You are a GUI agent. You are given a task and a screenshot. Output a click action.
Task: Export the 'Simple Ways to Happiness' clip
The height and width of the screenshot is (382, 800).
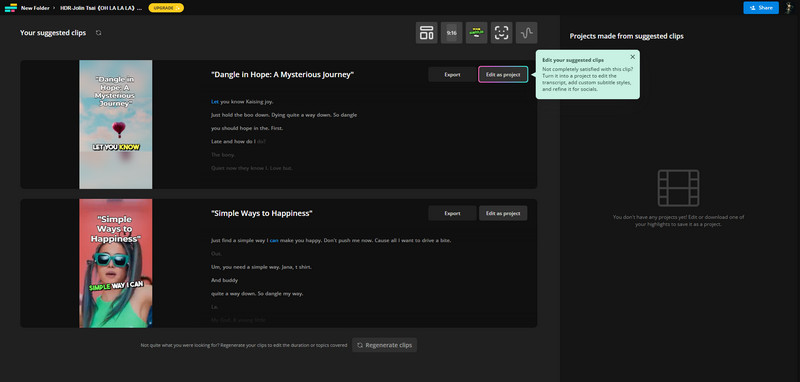coord(452,213)
